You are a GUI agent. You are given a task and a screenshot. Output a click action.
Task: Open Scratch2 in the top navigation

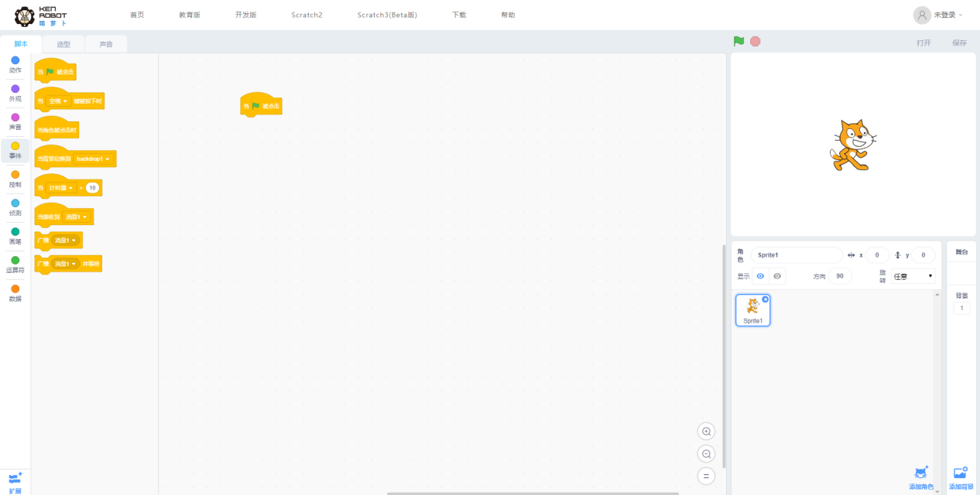point(307,15)
